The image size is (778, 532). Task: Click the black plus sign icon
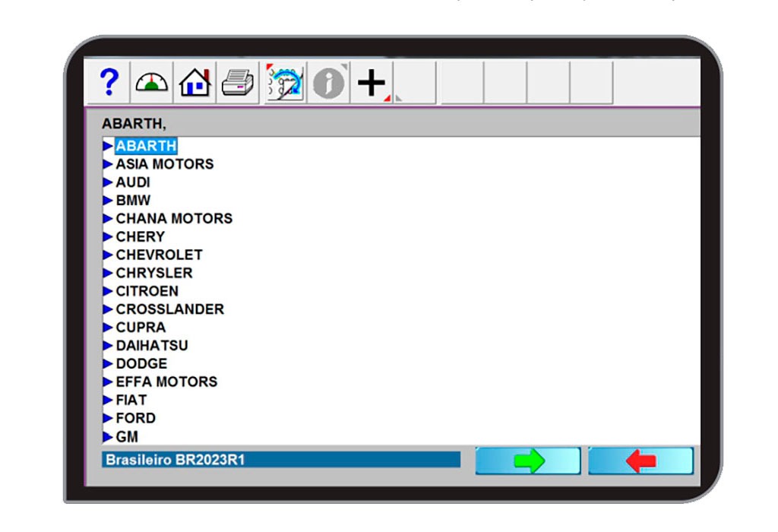tap(372, 82)
